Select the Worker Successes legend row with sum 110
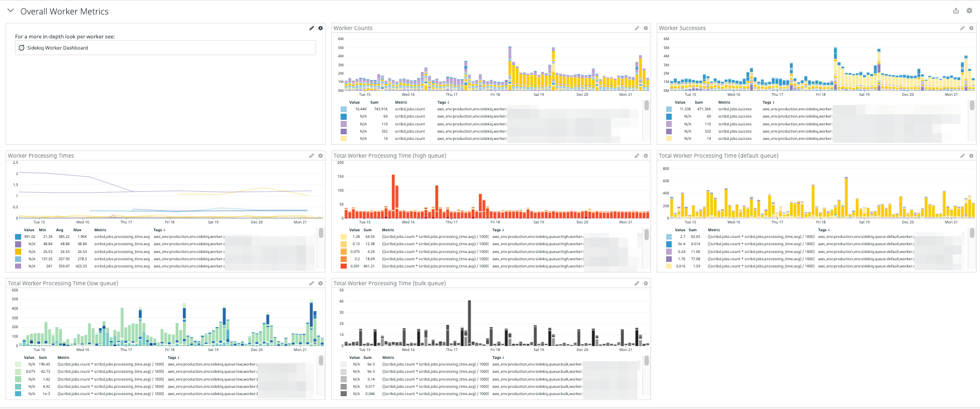This screenshot has height=409, width=980. pyautogui.click(x=816, y=124)
